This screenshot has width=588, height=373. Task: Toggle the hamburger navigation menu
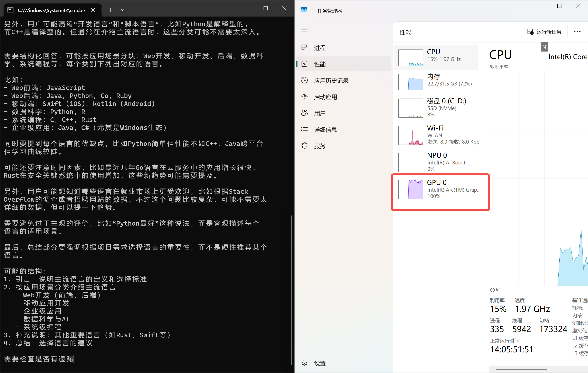point(304,31)
